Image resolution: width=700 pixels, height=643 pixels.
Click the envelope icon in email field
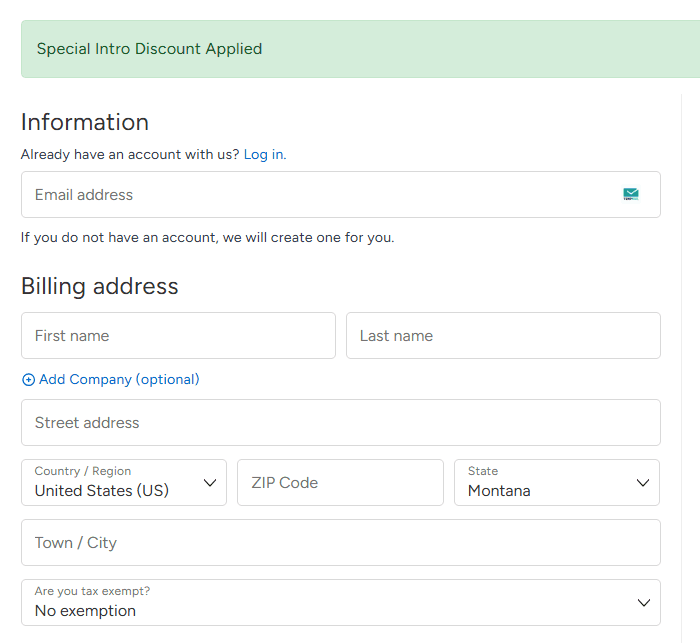[x=631, y=194]
